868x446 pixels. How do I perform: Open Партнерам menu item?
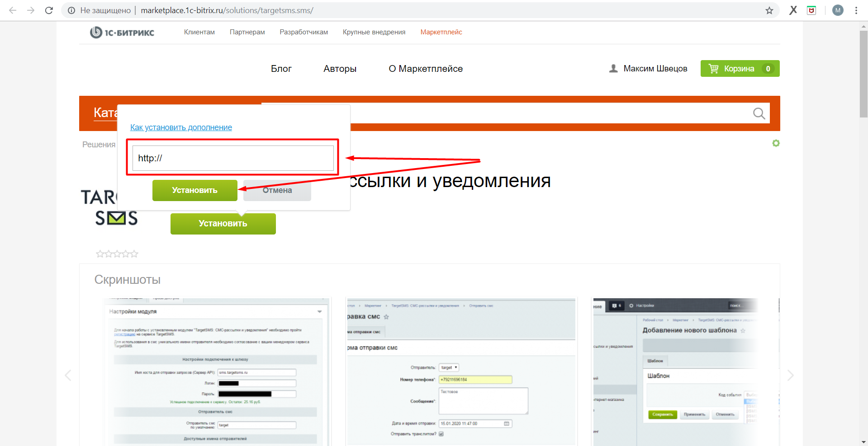[247, 32]
